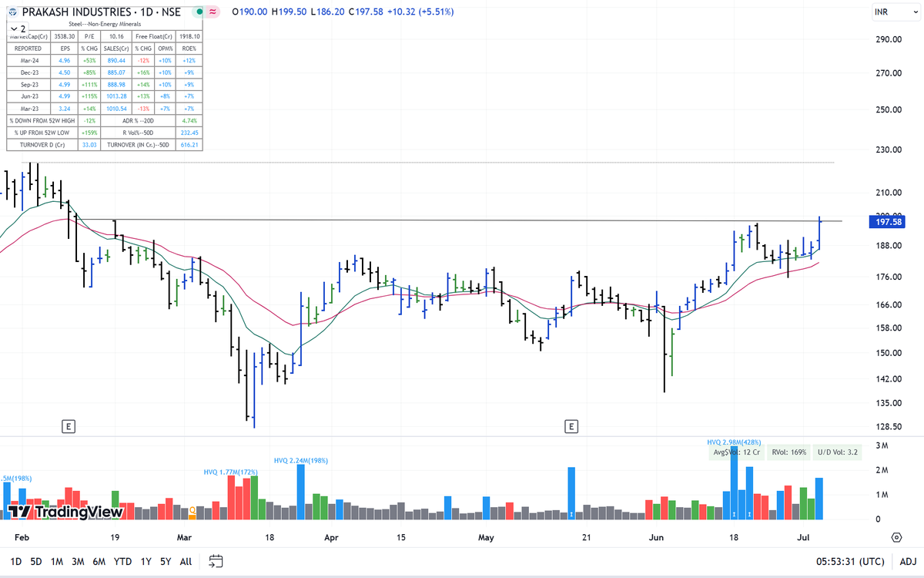924x578 pixels.
Task: Click the February earnings E marker
Action: point(69,426)
